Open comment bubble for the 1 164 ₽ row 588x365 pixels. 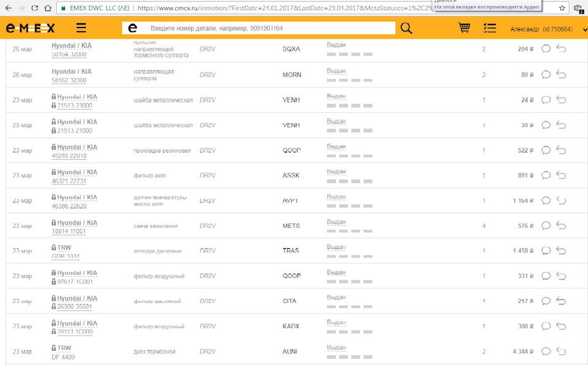(546, 200)
